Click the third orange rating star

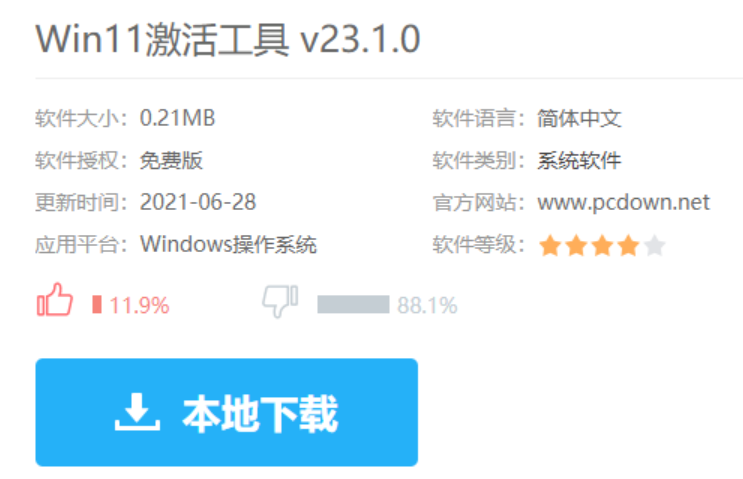click(602, 245)
